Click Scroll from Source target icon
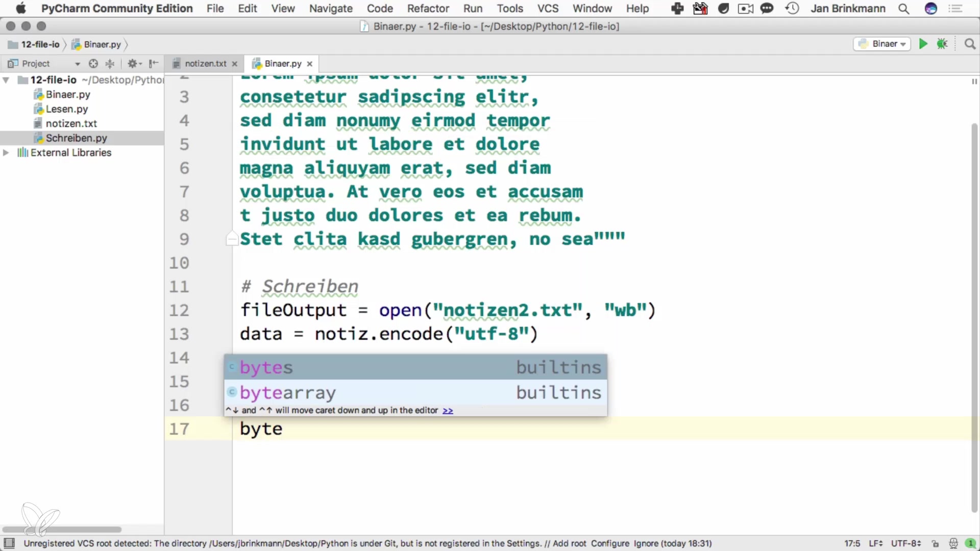The width and height of the screenshot is (980, 551). [x=93, y=63]
